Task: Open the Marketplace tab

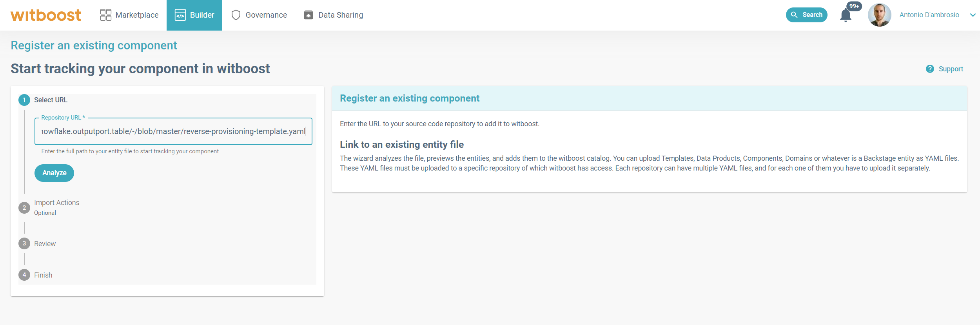Action: pos(137,15)
